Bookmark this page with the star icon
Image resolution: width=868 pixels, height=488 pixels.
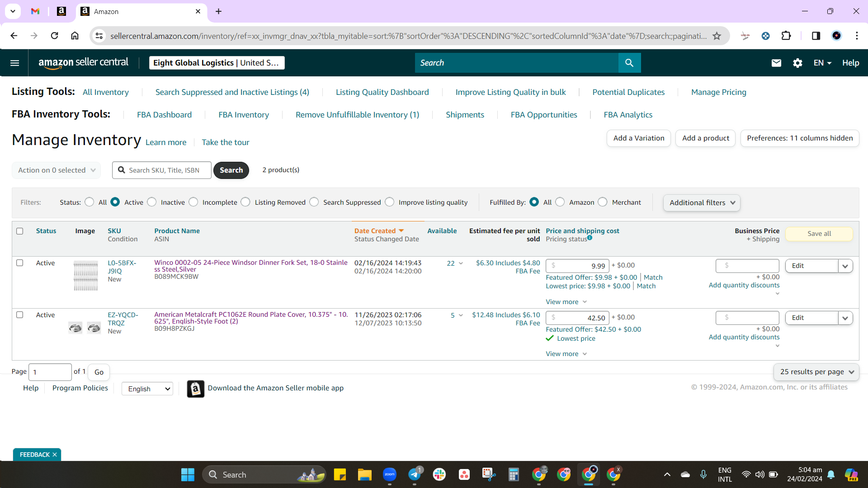point(717,36)
